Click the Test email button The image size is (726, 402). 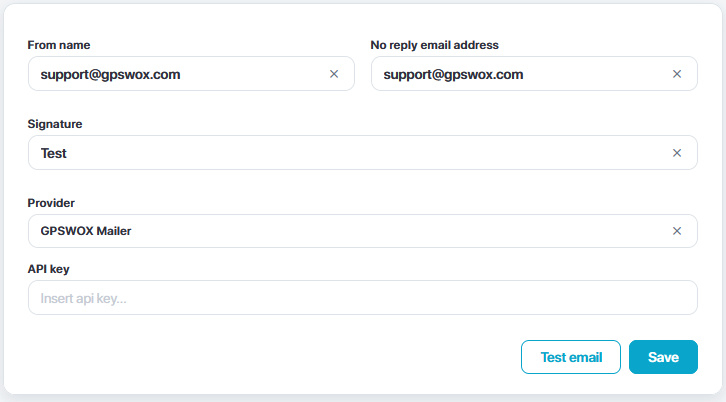(x=571, y=357)
